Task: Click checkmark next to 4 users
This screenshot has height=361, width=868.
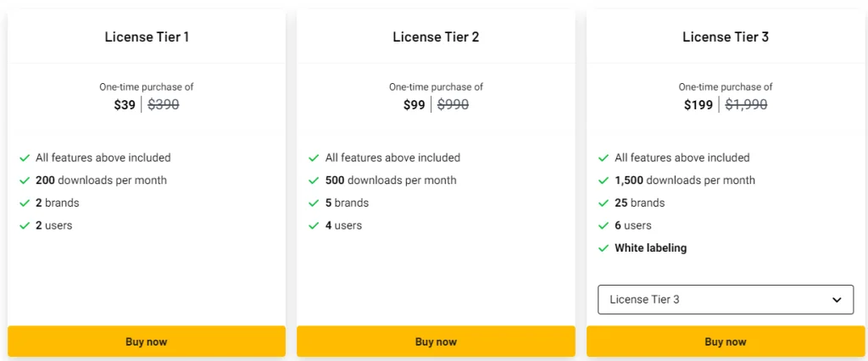Action: click(x=314, y=226)
